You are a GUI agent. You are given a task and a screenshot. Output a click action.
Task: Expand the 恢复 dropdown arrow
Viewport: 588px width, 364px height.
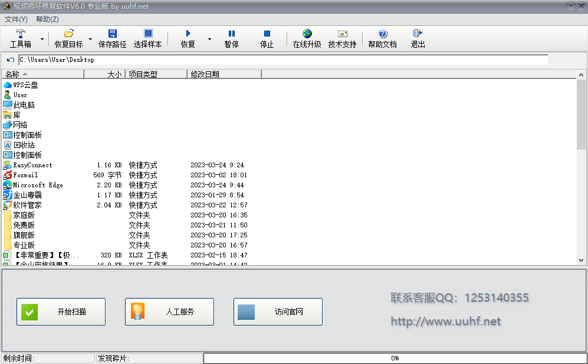[x=209, y=39]
